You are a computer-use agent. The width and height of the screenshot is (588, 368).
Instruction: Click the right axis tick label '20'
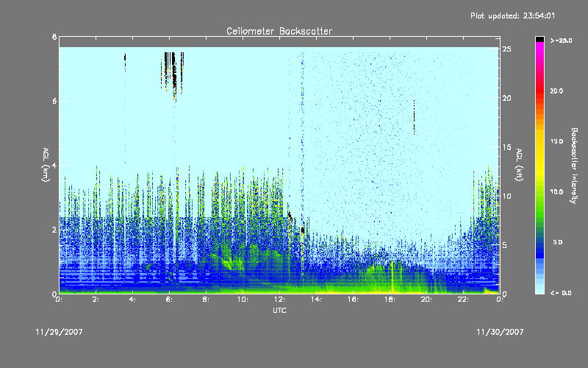(x=506, y=98)
